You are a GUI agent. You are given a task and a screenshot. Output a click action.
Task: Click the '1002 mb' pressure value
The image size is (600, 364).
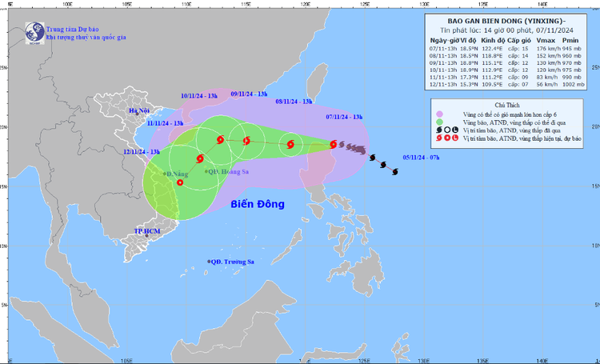[x=573, y=85]
